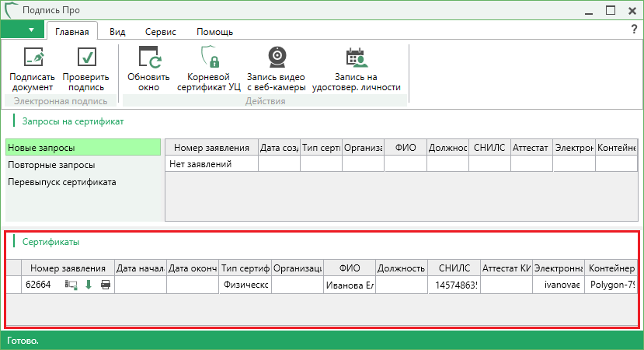Click the green download arrow for request 62664

(x=88, y=285)
